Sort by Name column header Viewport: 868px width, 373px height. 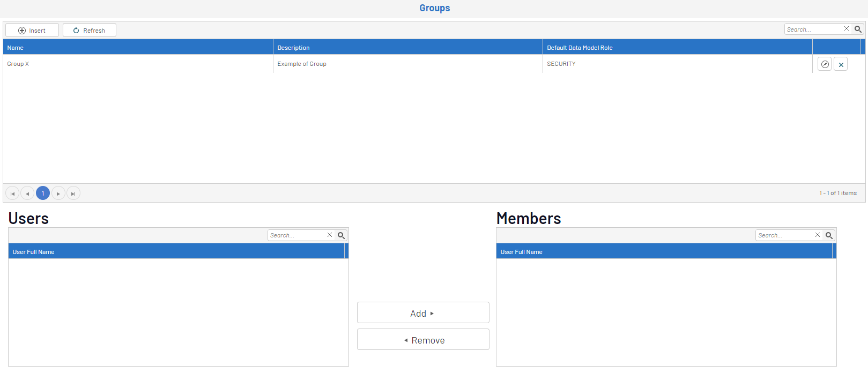pyautogui.click(x=138, y=47)
